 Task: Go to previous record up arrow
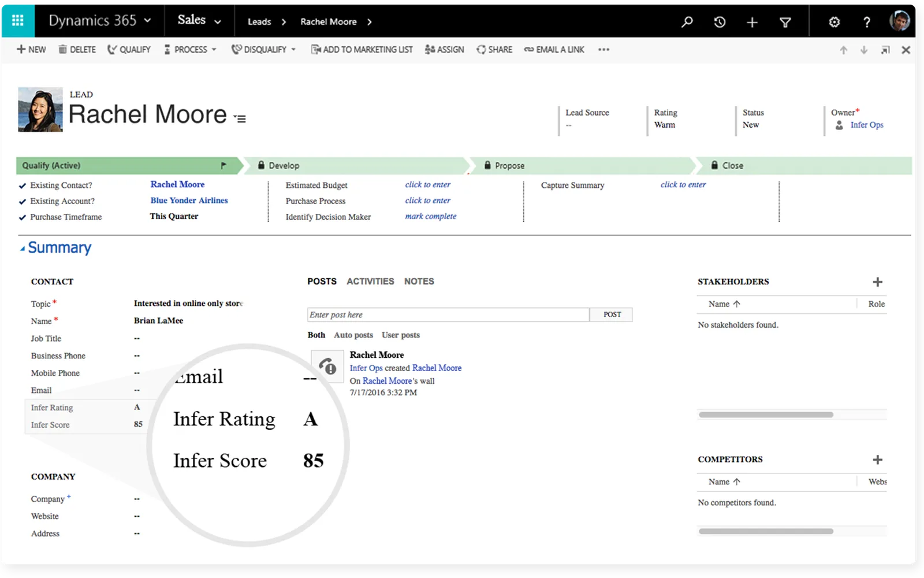[x=844, y=50]
